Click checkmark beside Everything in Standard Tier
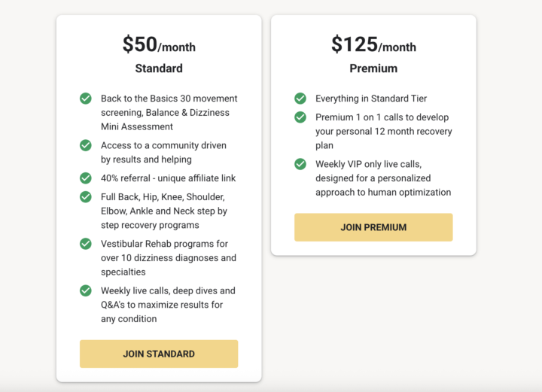The height and width of the screenshot is (392, 542). point(300,99)
